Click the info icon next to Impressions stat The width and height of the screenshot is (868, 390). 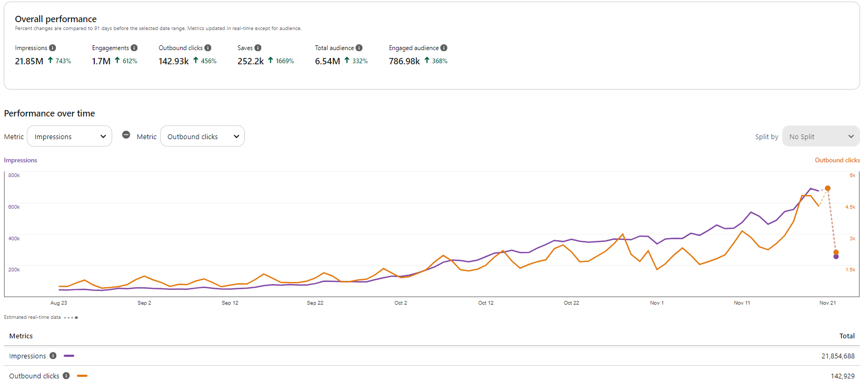click(53, 48)
